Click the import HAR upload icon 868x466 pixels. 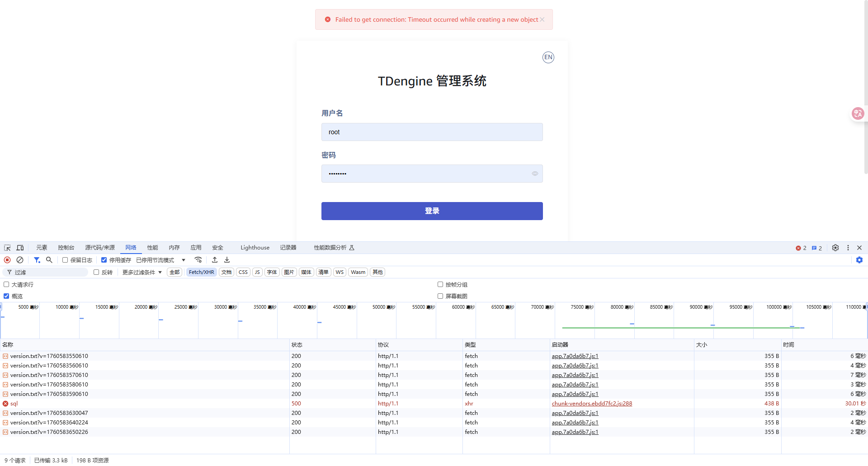215,260
